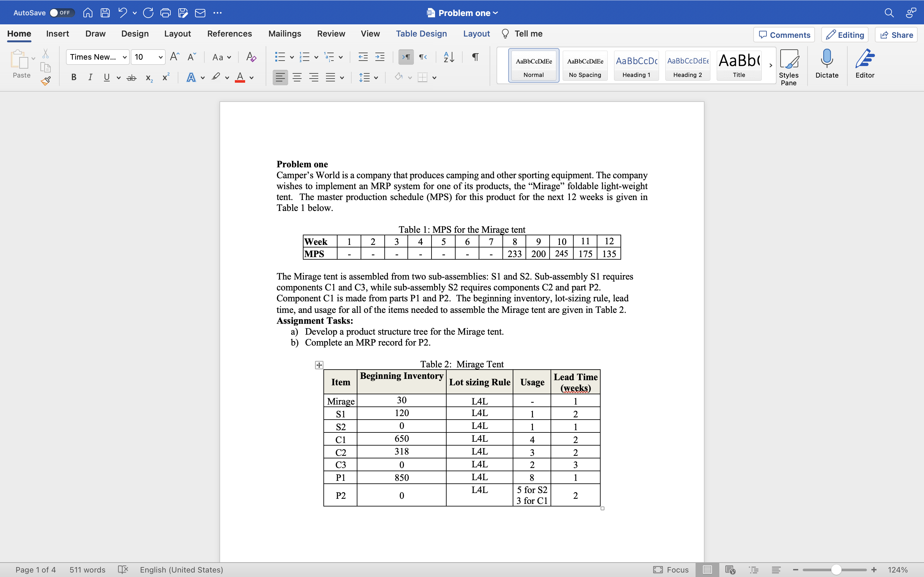Image resolution: width=924 pixels, height=577 pixels.
Task: Open the References tab
Action: pos(229,34)
